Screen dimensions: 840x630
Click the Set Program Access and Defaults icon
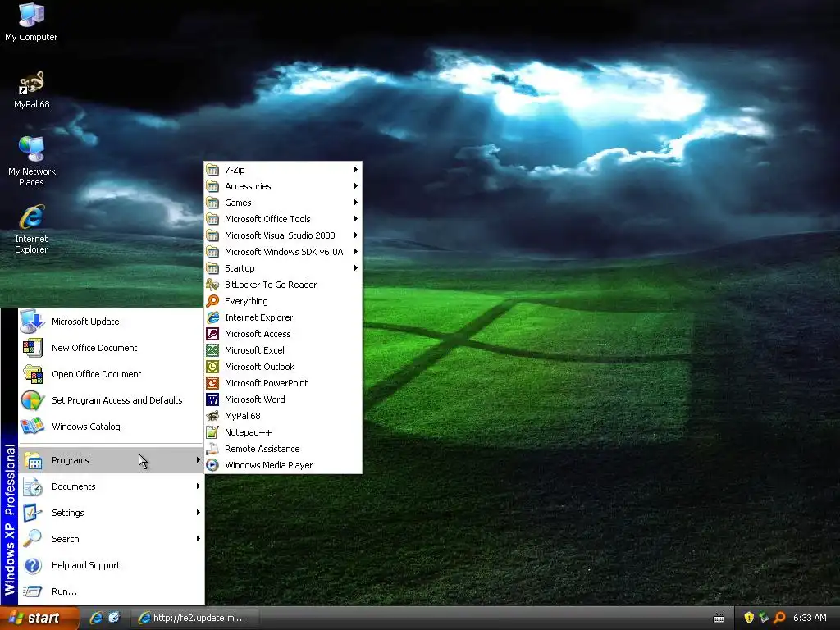32,400
